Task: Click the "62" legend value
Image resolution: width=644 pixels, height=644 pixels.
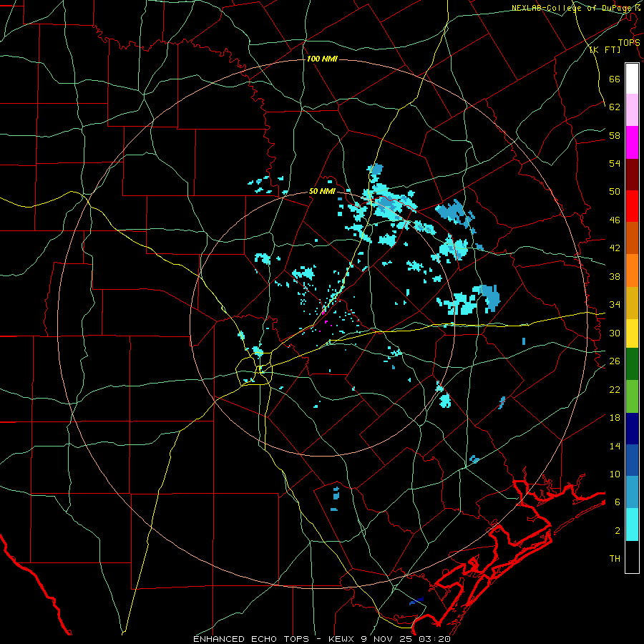Action: (x=615, y=107)
